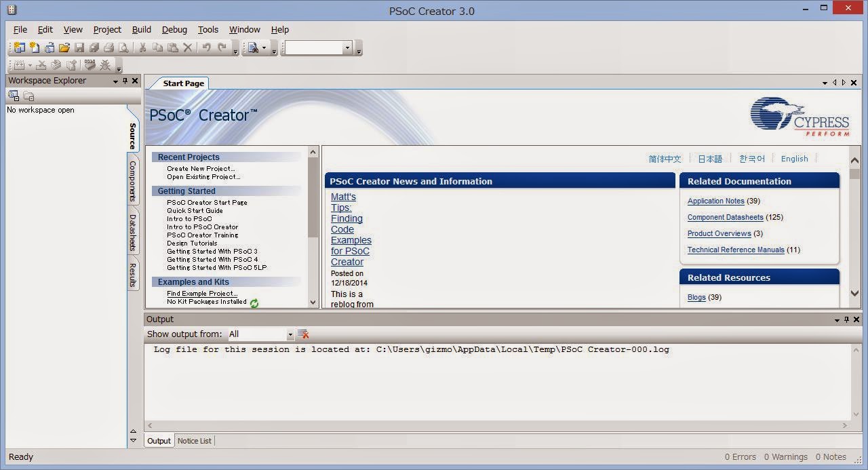This screenshot has width=868, height=470.
Task: Click the Create New Project link
Action: (x=201, y=169)
